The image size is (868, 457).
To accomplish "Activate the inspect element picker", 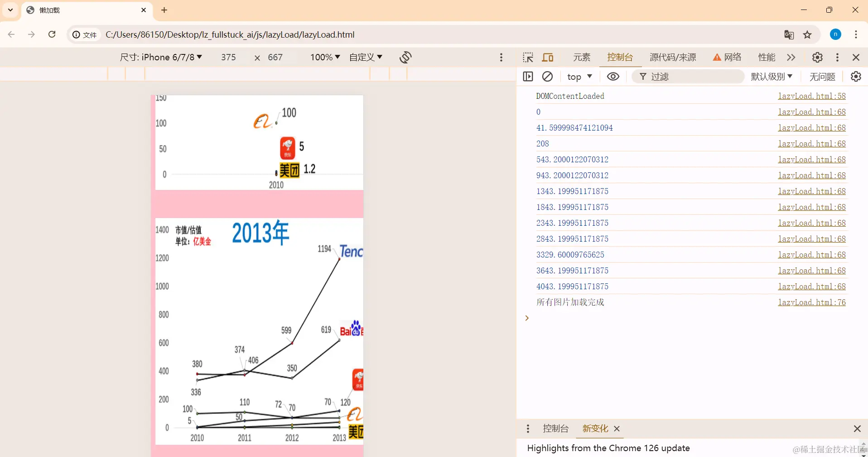I will [x=528, y=57].
